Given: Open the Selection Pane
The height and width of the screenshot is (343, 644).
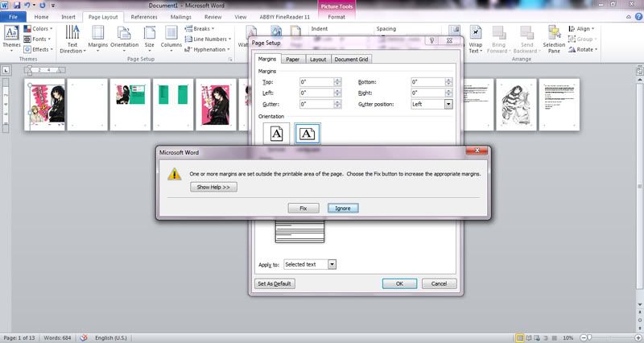Looking at the screenshot, I should pyautogui.click(x=554, y=39).
